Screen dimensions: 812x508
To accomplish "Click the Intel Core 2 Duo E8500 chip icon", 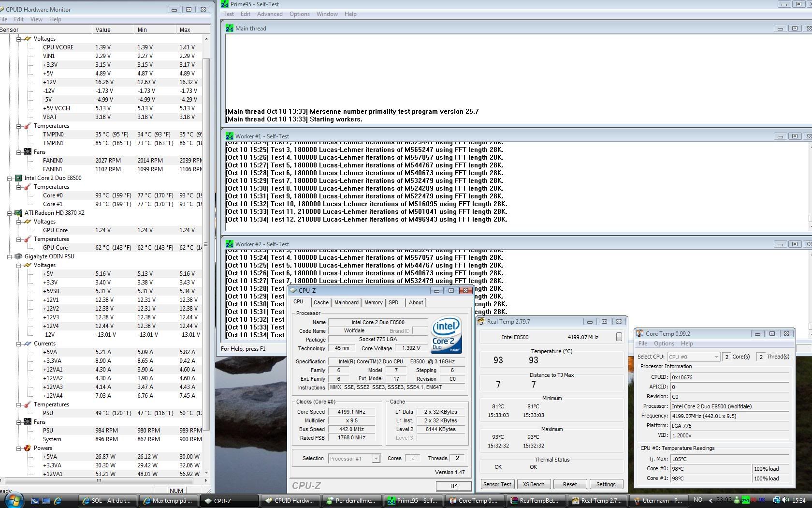I will pos(18,178).
